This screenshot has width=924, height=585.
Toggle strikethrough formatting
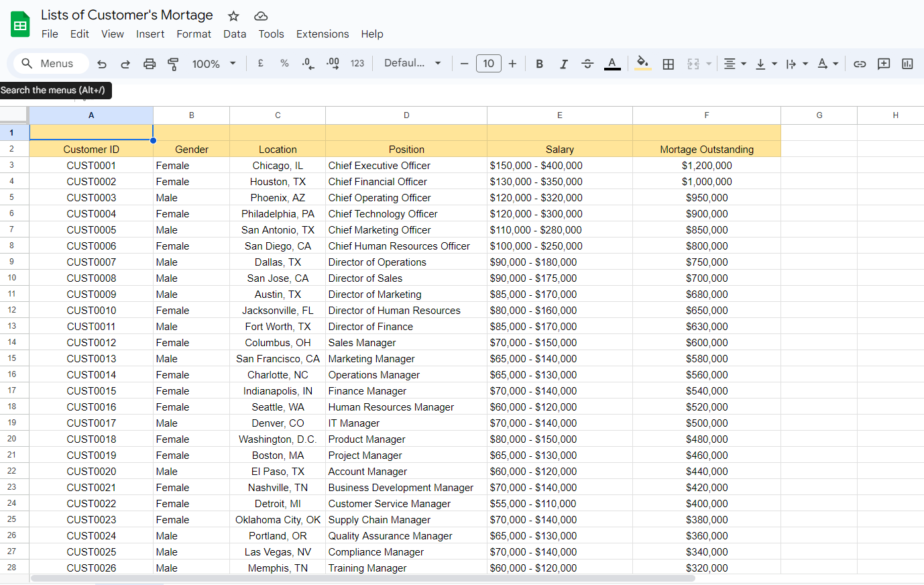587,64
